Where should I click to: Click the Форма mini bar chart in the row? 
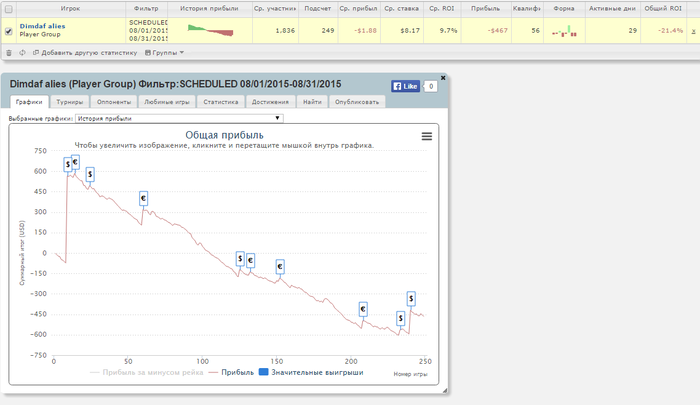click(x=564, y=31)
